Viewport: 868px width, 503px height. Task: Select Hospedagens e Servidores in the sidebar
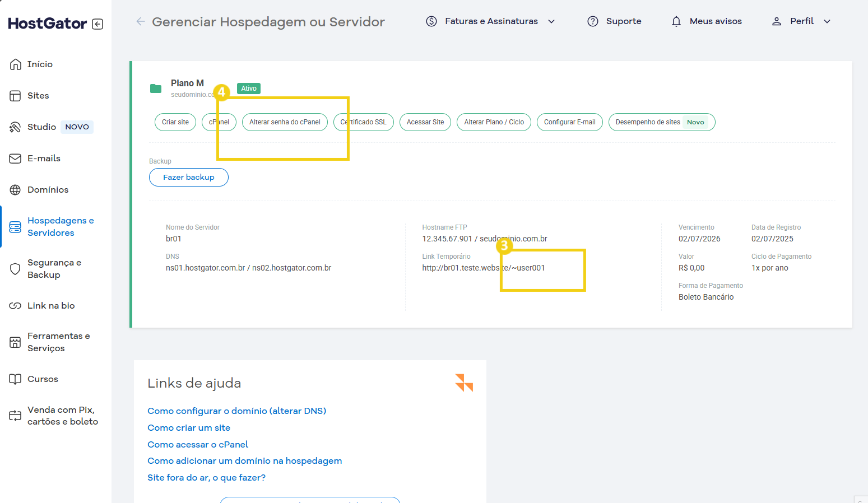[x=61, y=227]
